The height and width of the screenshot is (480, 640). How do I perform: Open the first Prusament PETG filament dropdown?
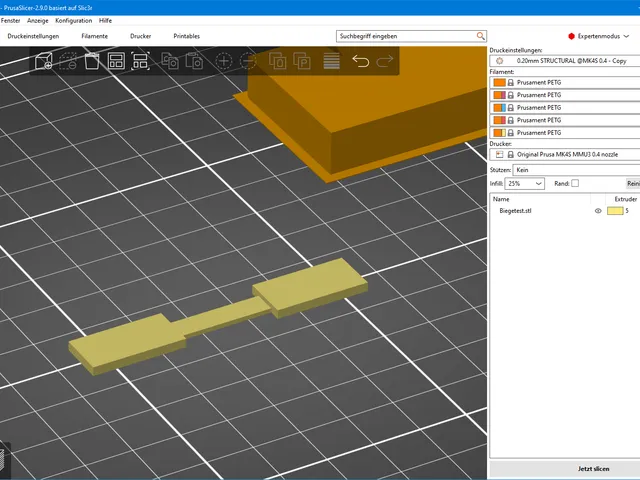[x=565, y=82]
